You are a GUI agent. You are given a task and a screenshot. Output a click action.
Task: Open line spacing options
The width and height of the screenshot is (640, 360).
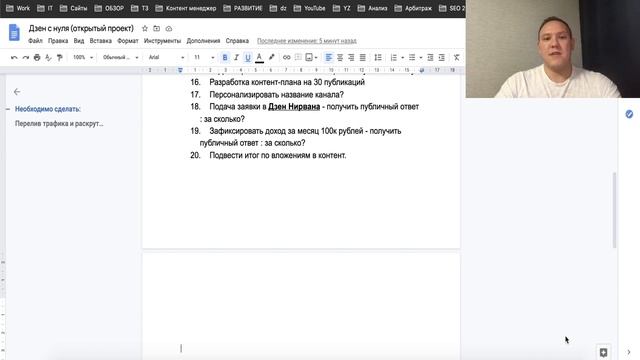(x=378, y=58)
